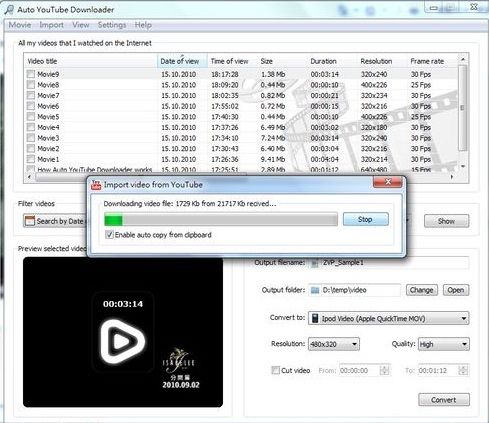
Task: Tick the checkbox for Movie7
Action: [x=31, y=95]
